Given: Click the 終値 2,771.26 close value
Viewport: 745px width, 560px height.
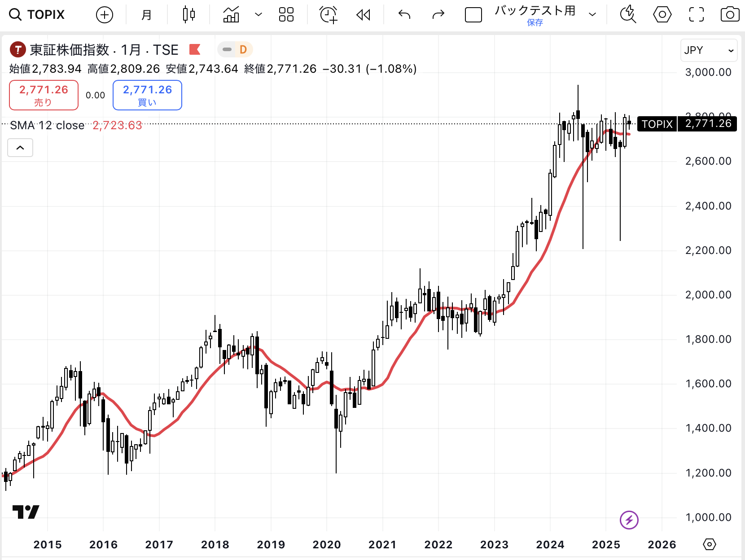Looking at the screenshot, I should 280,69.
